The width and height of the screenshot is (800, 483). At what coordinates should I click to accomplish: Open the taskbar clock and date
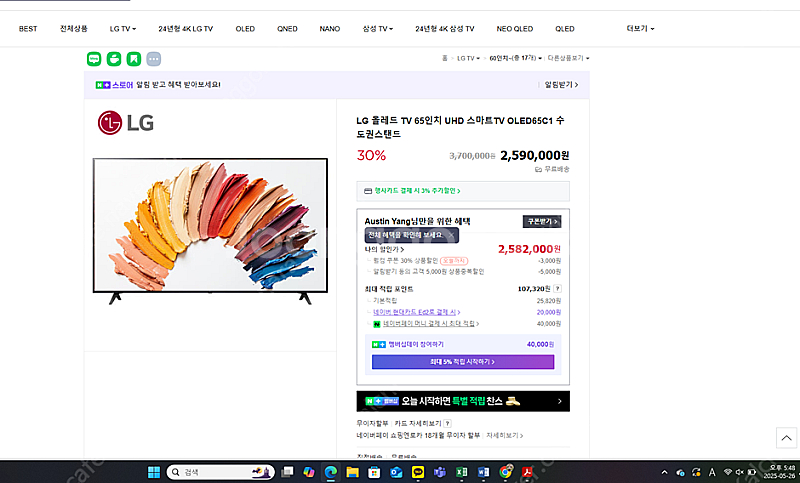[x=779, y=472]
